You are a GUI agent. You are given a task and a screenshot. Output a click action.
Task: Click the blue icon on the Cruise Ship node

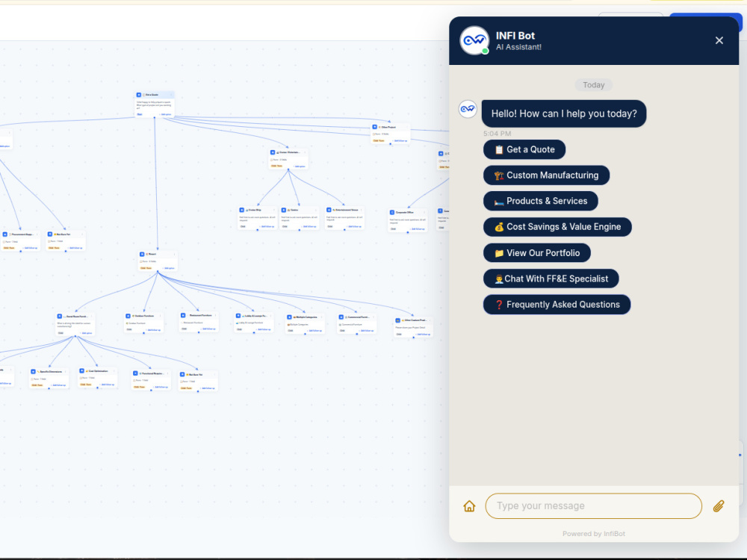[242, 210]
